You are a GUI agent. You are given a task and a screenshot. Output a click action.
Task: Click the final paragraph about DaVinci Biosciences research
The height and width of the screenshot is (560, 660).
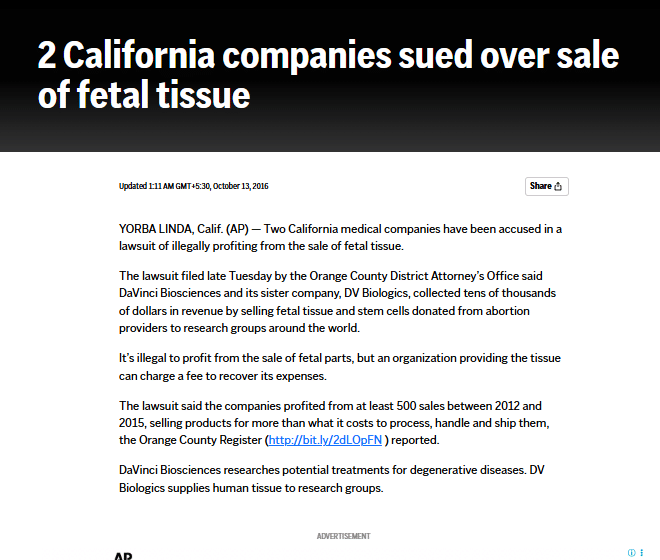(x=332, y=479)
